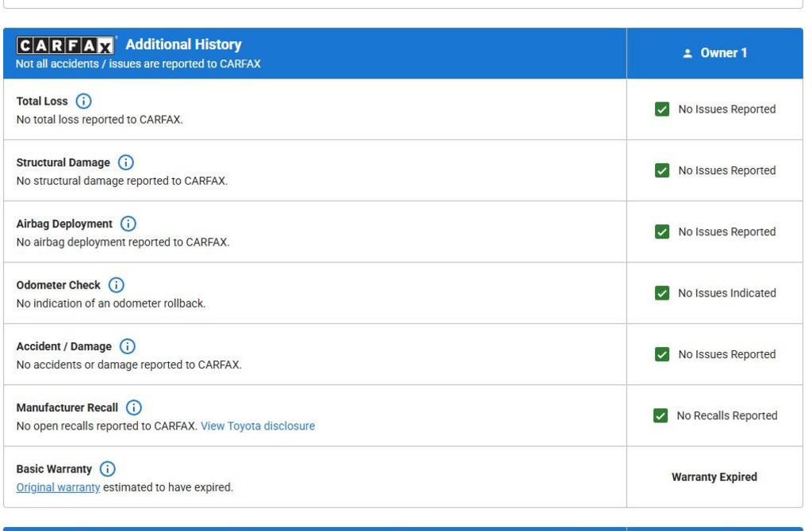812x531 pixels.
Task: Click the Accident / Damage green checkmark
Action: pyautogui.click(x=662, y=354)
